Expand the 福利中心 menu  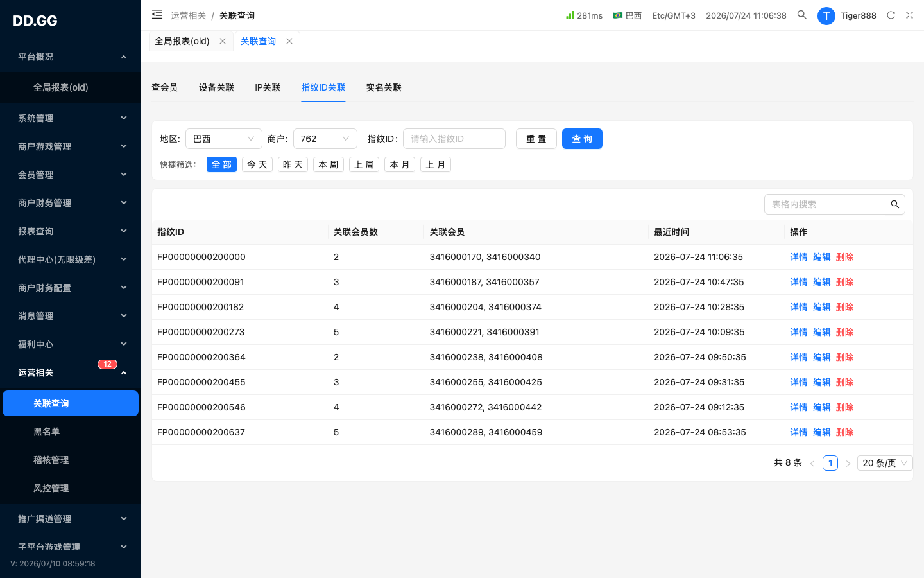coord(71,344)
